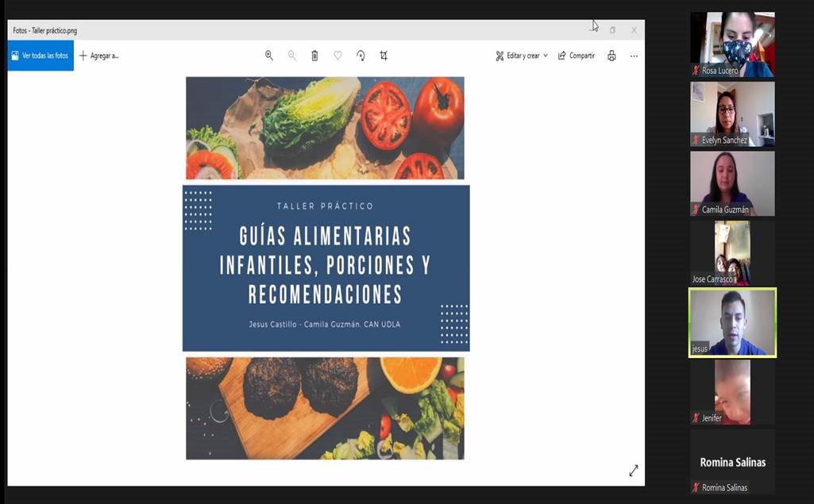
Task: Rotate the image with rotate icon
Action: [361, 56]
